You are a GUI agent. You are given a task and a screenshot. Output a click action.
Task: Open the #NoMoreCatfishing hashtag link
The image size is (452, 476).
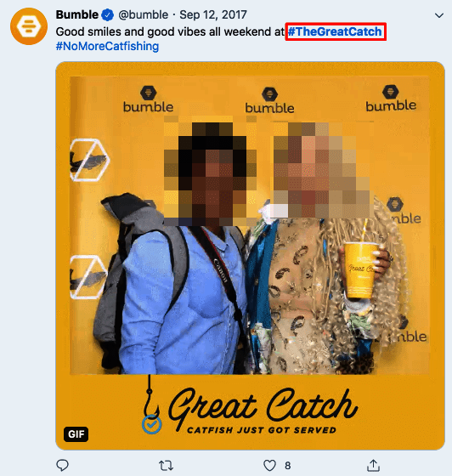pyautogui.click(x=107, y=46)
